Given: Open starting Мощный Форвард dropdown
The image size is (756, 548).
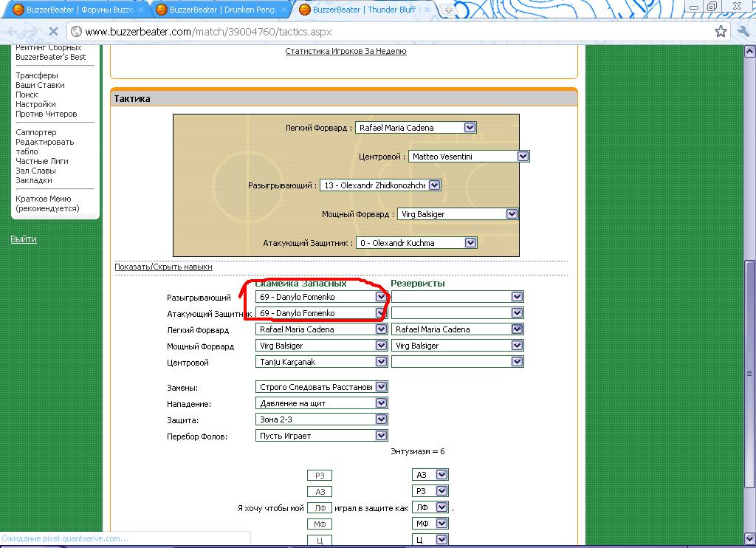Looking at the screenshot, I should (x=458, y=214).
